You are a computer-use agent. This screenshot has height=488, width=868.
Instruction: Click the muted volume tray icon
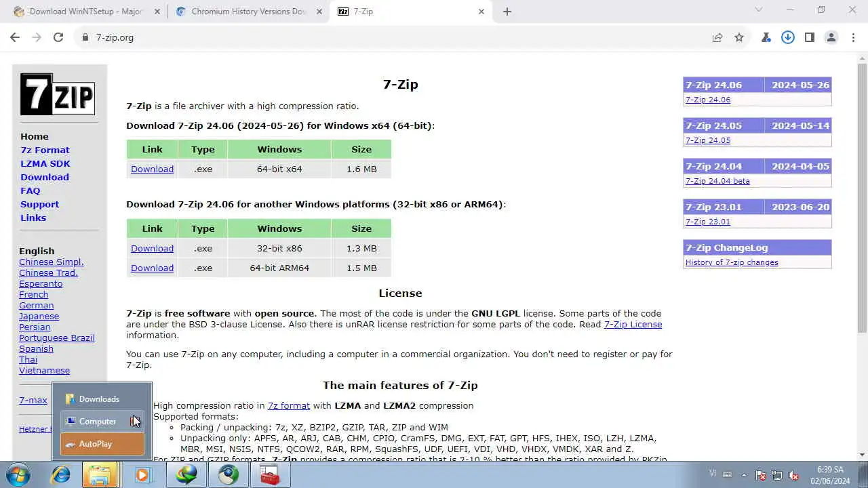(794, 475)
